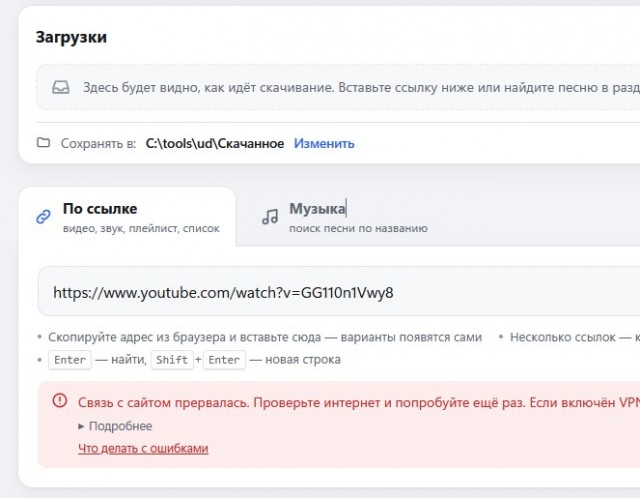Click the music note icon on Музыка tab
The width and height of the screenshot is (640, 498).
pos(270,217)
